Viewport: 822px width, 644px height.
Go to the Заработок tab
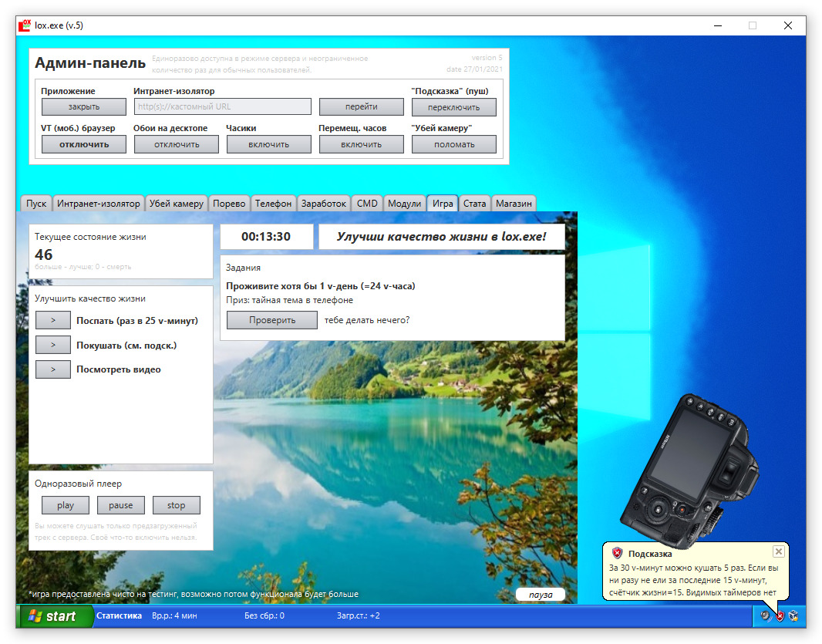[323, 204]
